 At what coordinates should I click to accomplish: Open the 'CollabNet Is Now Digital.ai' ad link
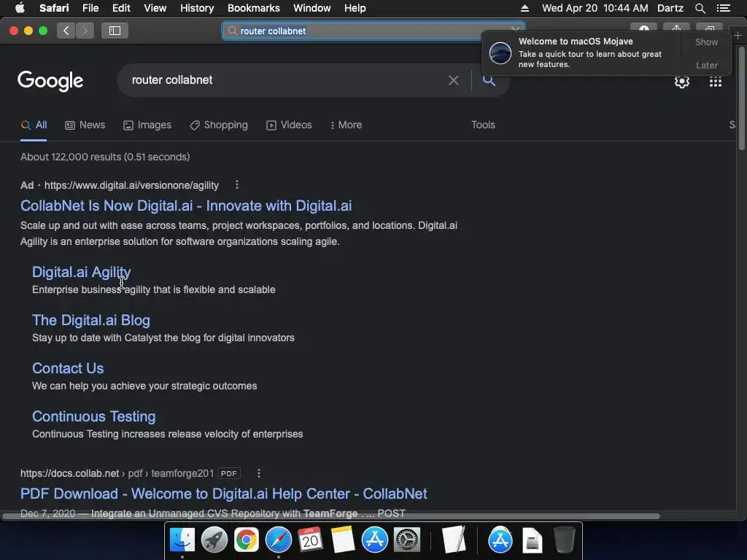tap(186, 206)
